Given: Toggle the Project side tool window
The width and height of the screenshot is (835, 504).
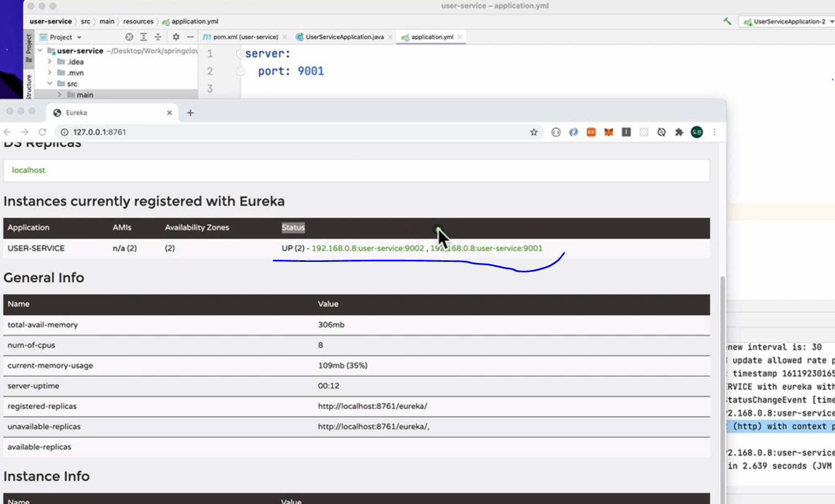Looking at the screenshot, I should 29,48.
